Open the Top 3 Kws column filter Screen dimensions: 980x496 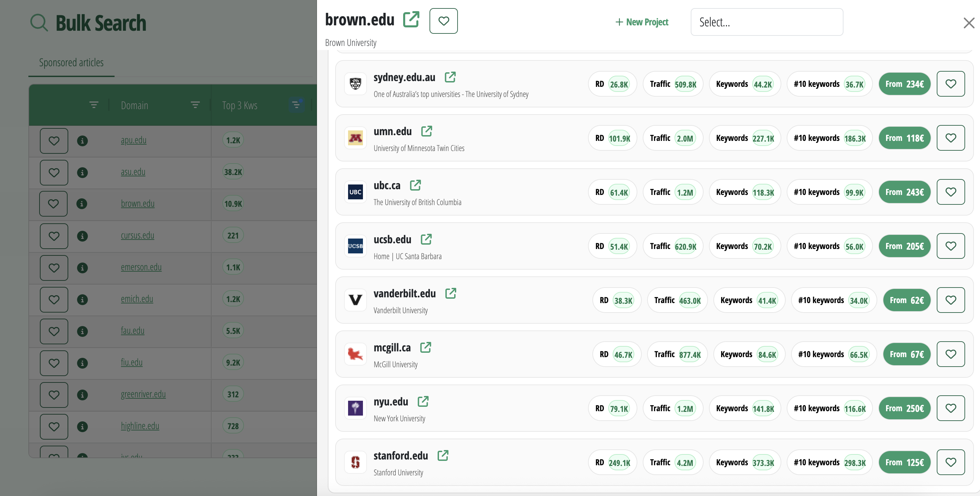[x=296, y=105]
